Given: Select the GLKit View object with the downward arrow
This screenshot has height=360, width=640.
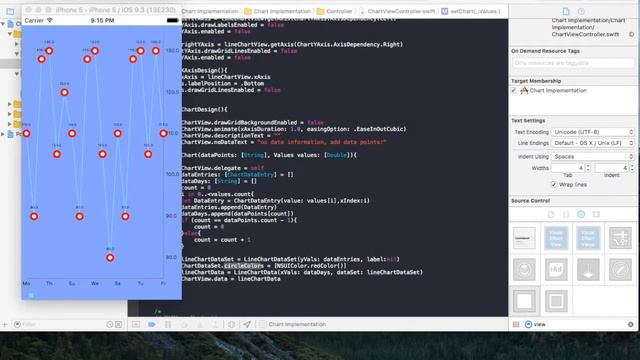Looking at the screenshot, I should point(588,269).
